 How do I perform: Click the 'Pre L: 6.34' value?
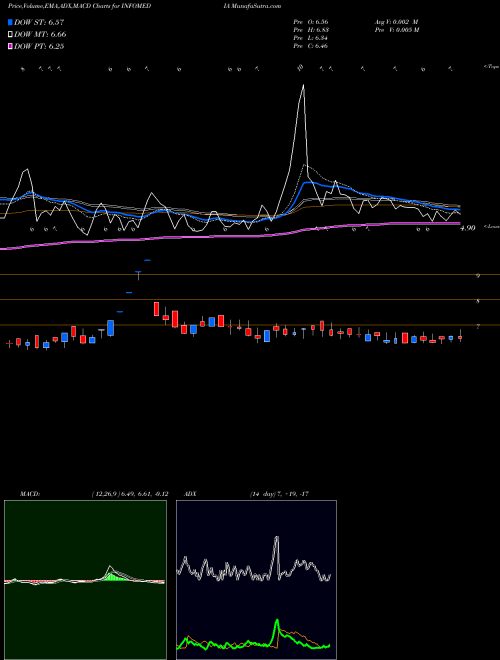pyautogui.click(x=311, y=38)
